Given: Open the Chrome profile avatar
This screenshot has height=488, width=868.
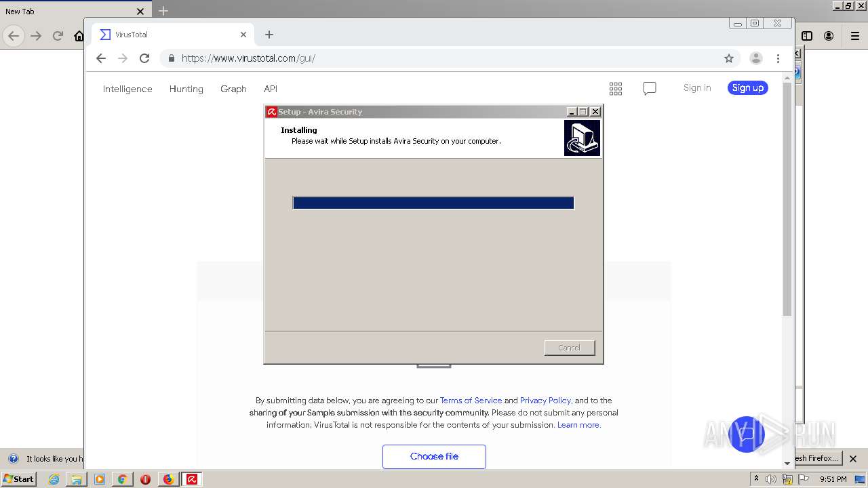Looking at the screenshot, I should tap(756, 58).
